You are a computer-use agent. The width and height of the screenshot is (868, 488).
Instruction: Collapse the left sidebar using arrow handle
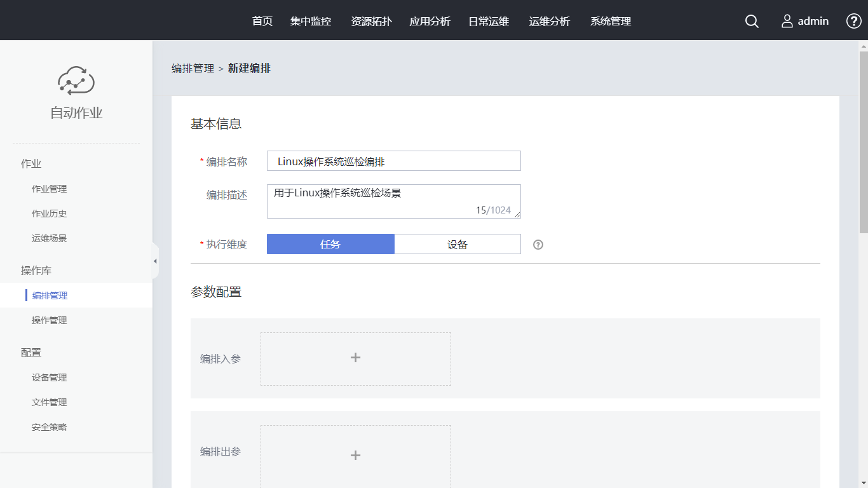pos(155,261)
